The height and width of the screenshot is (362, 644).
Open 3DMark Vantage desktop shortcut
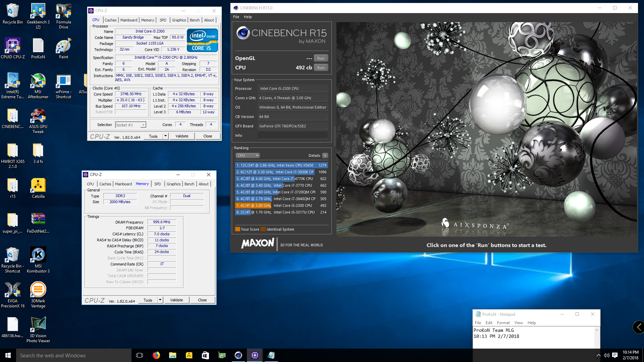pos(38,295)
